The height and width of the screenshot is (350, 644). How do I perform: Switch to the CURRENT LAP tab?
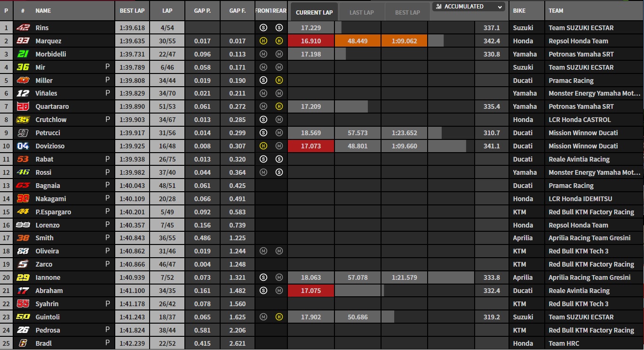click(314, 12)
